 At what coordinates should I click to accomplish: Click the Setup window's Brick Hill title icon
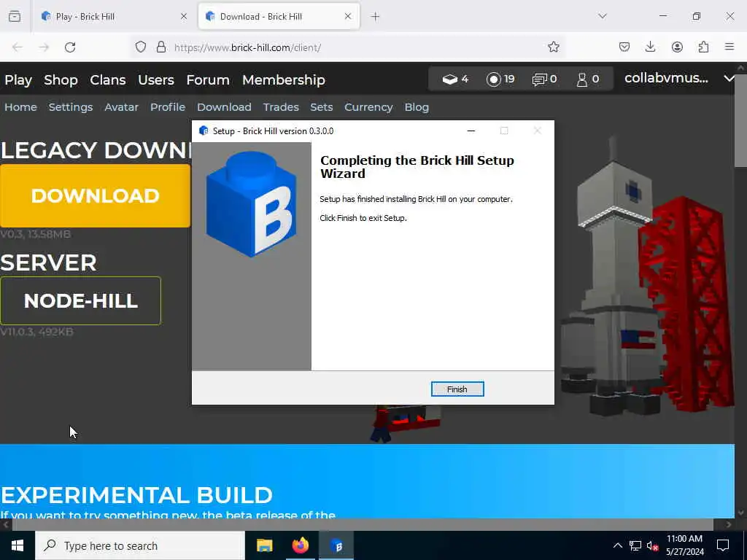pos(204,131)
